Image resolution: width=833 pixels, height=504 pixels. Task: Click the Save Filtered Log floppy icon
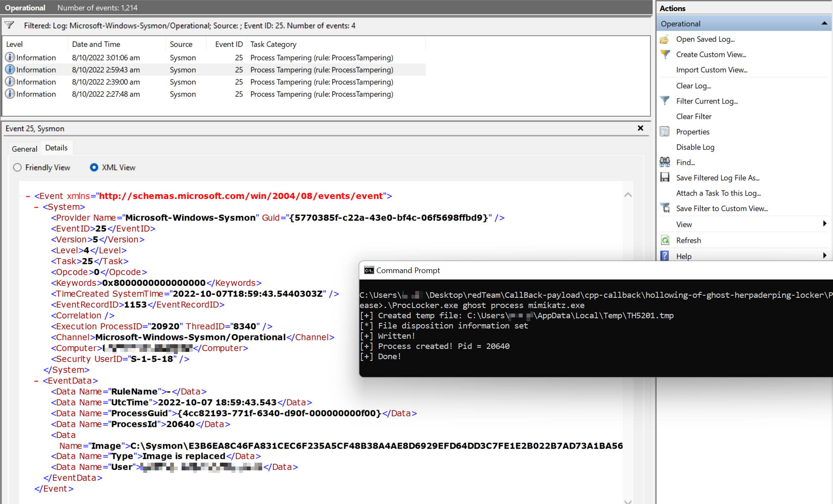[665, 178]
